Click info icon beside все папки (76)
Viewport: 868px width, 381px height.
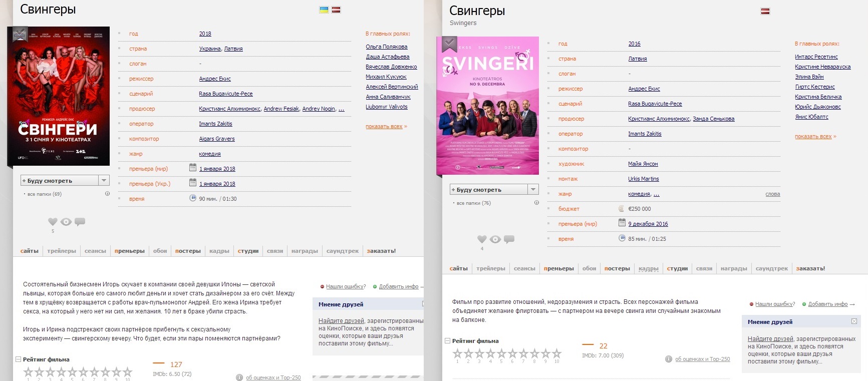pos(536,203)
